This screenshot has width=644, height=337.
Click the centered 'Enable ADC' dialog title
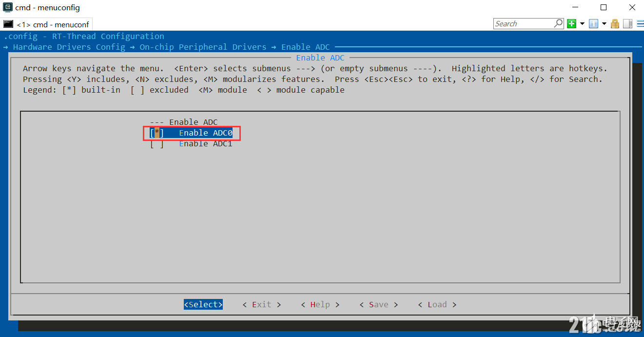click(x=320, y=58)
